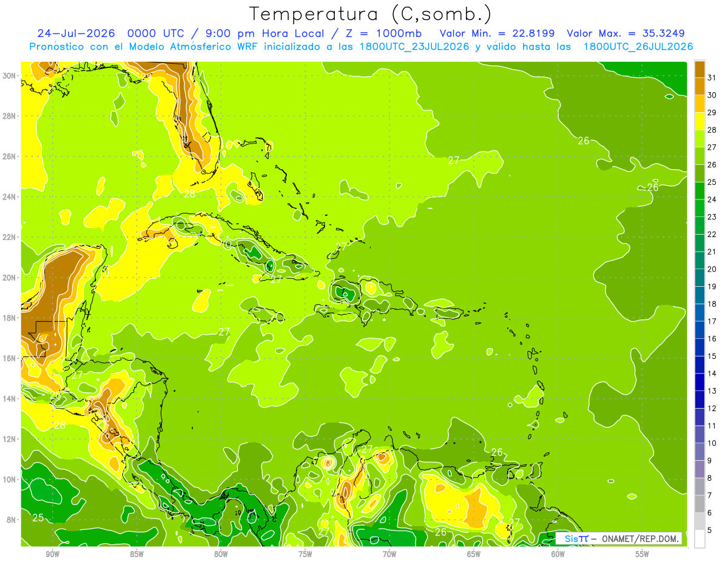Click the 60W longitude axis label
This screenshot has height=562, width=728.
[558, 554]
